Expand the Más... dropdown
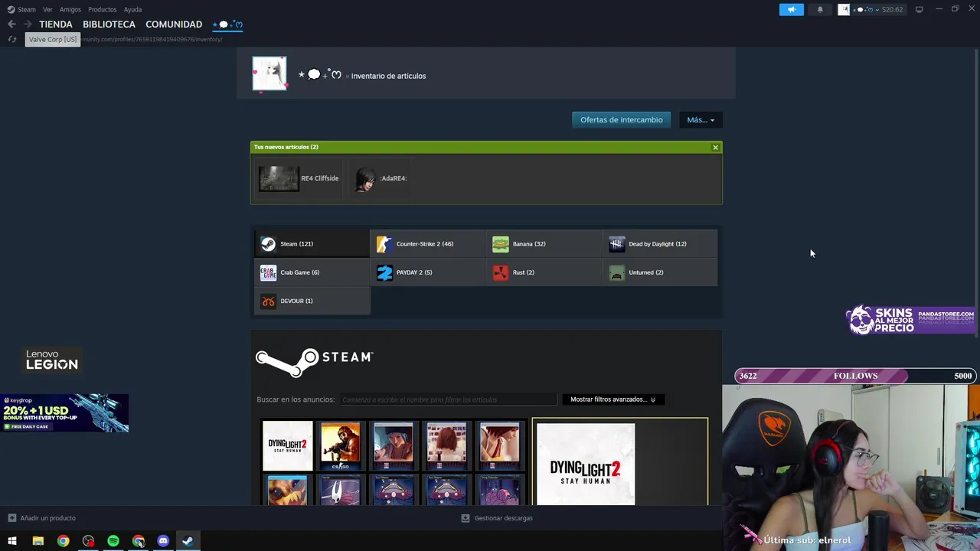Image resolution: width=980 pixels, height=551 pixels. pyautogui.click(x=700, y=119)
